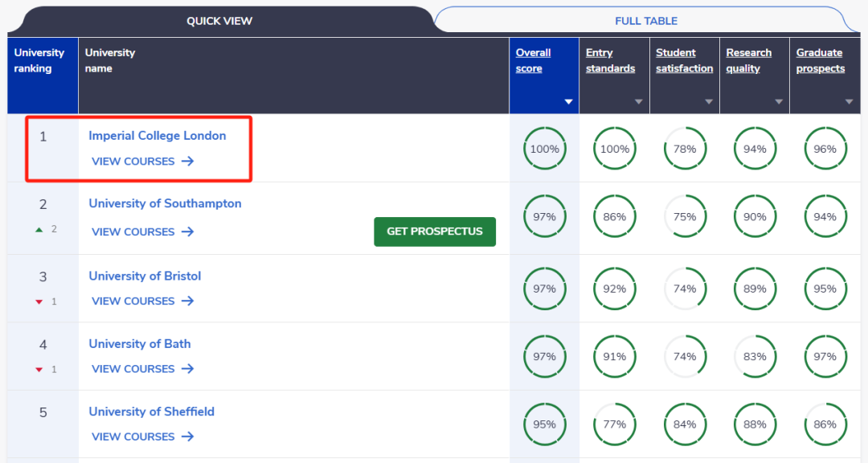Switch to the Full Table tab
Viewport: 868px width, 463px height.
(x=646, y=21)
